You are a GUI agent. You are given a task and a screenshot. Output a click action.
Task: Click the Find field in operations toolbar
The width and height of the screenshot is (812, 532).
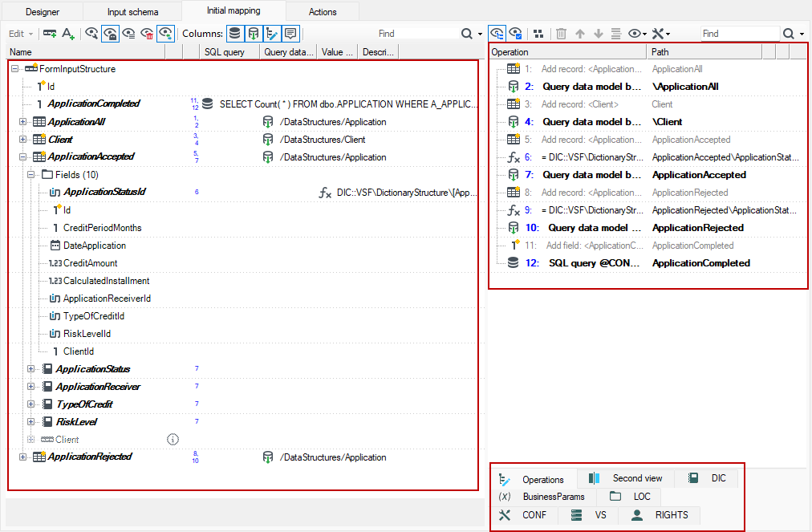[x=740, y=34]
